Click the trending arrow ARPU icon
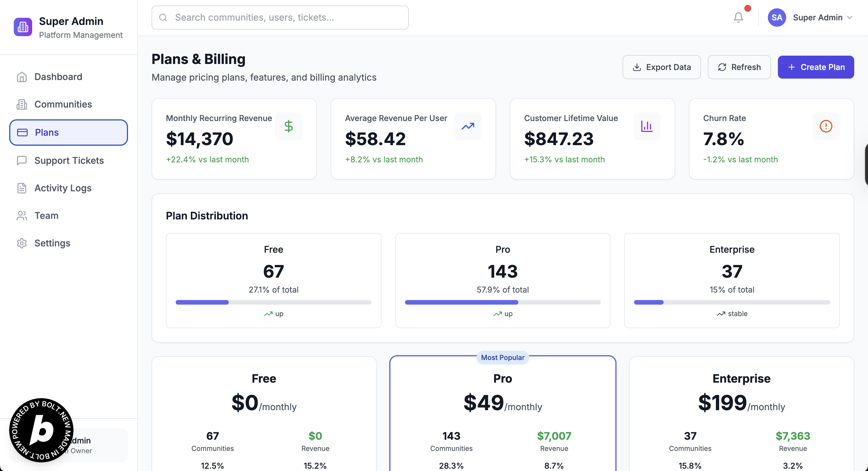 click(x=468, y=126)
